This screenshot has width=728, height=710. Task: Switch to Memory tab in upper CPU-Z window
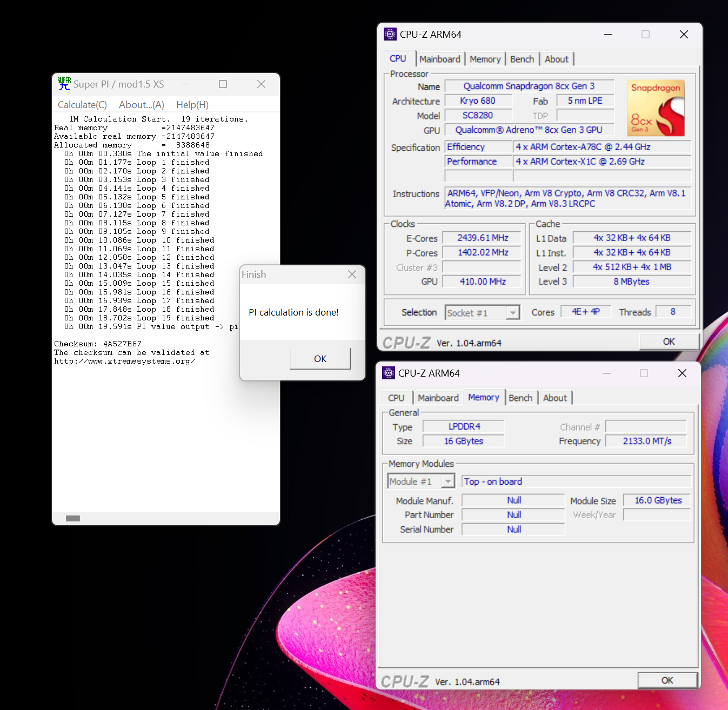coord(485,59)
